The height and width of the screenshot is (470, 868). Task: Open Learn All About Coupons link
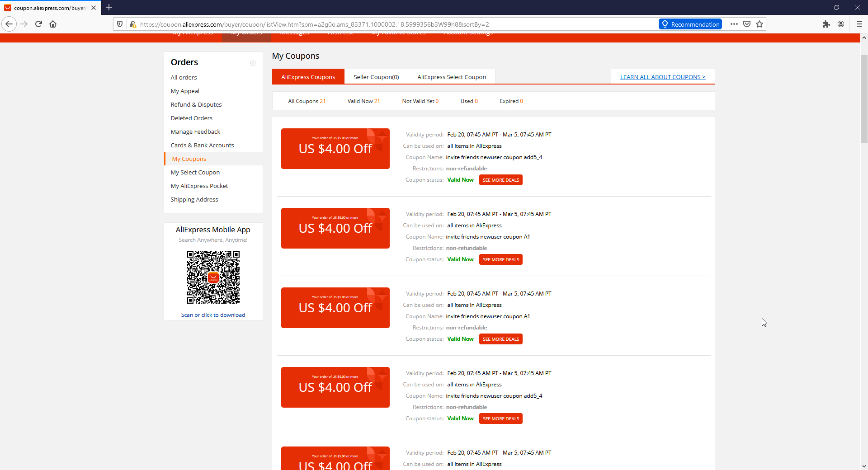(x=663, y=77)
